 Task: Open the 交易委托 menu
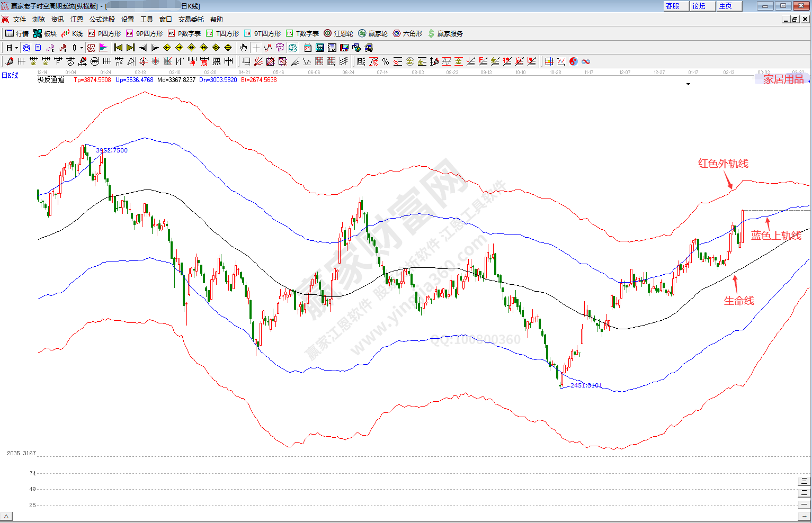pyautogui.click(x=191, y=20)
